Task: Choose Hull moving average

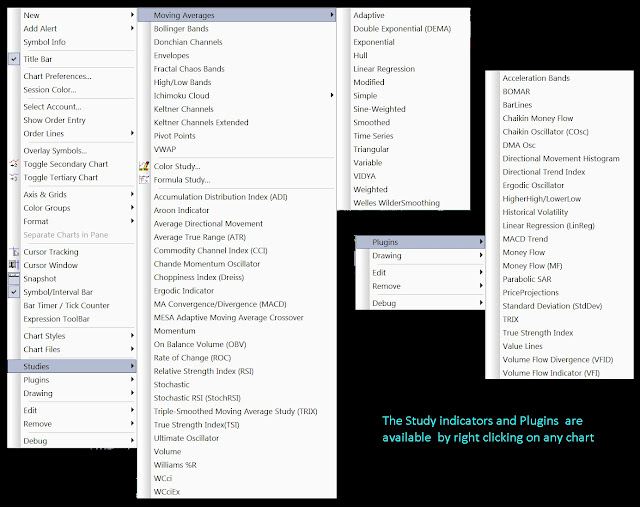Action: pyautogui.click(x=360, y=56)
